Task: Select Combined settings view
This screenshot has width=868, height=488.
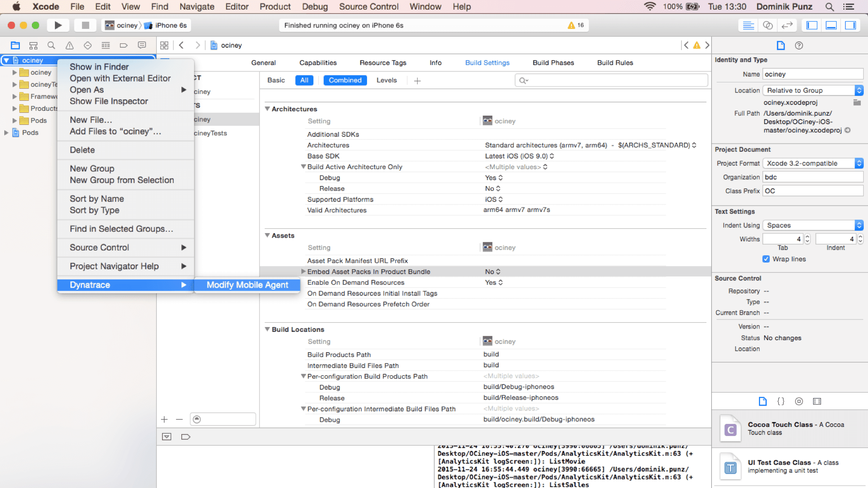Action: click(345, 80)
